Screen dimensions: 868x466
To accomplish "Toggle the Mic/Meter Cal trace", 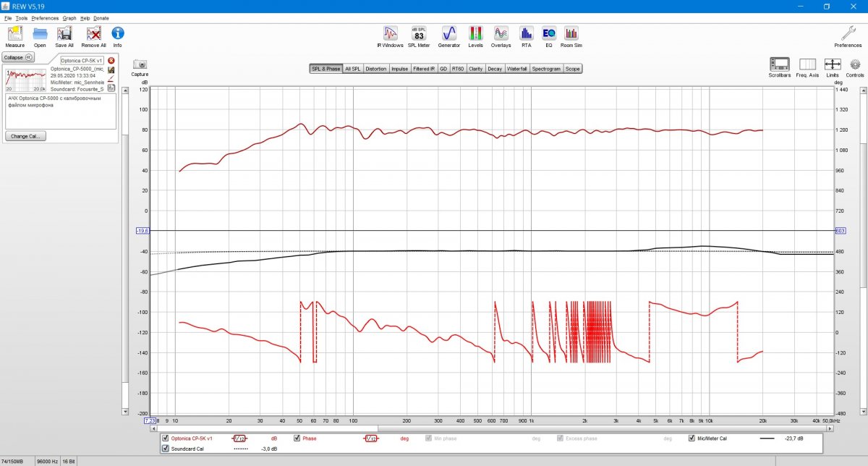I will (x=692, y=439).
